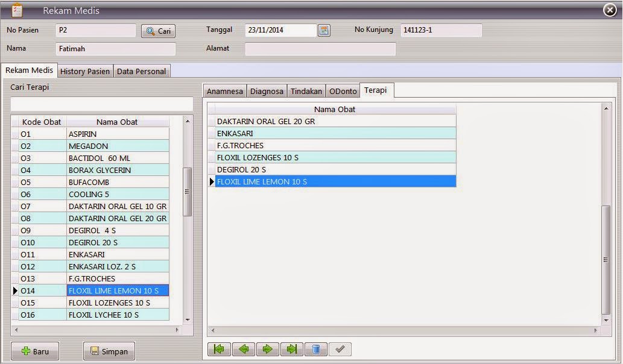
Task: Jump to the last record
Action: tap(292, 349)
